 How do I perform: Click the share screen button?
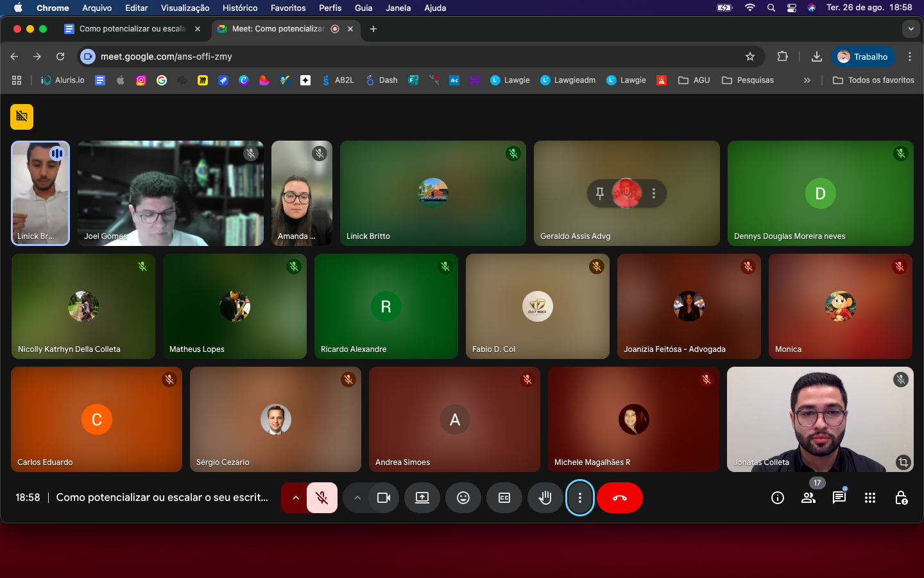(422, 498)
